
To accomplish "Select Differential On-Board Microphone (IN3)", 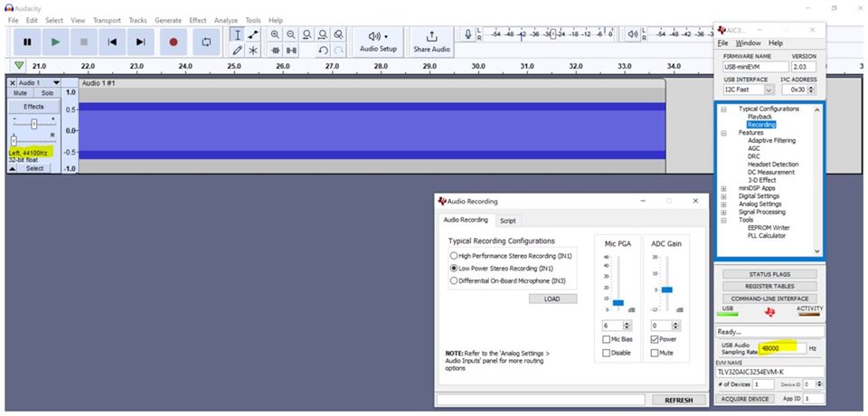I will coord(508,281).
